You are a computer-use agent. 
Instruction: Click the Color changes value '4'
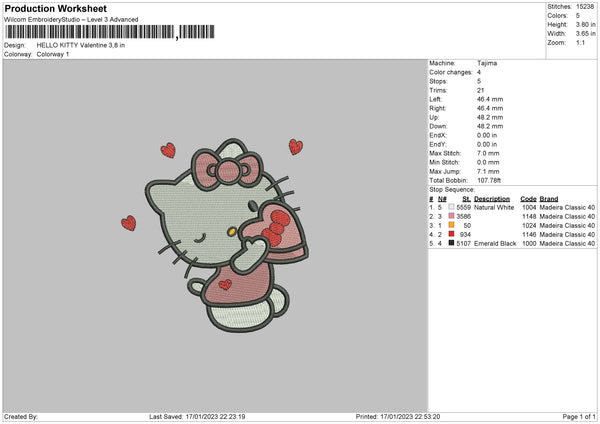(479, 72)
